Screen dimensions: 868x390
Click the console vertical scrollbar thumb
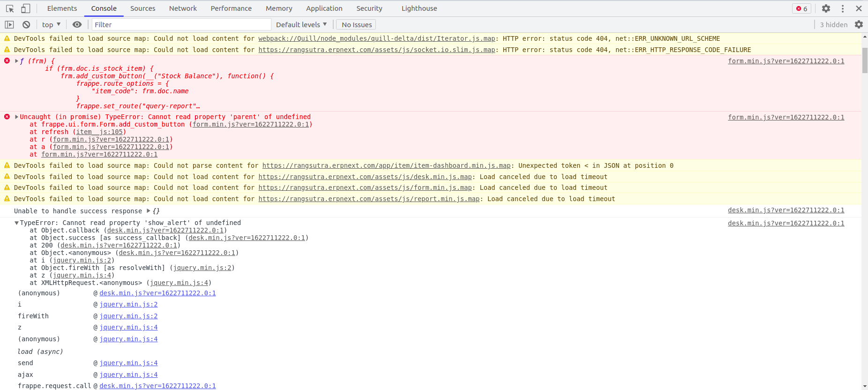coord(865,60)
